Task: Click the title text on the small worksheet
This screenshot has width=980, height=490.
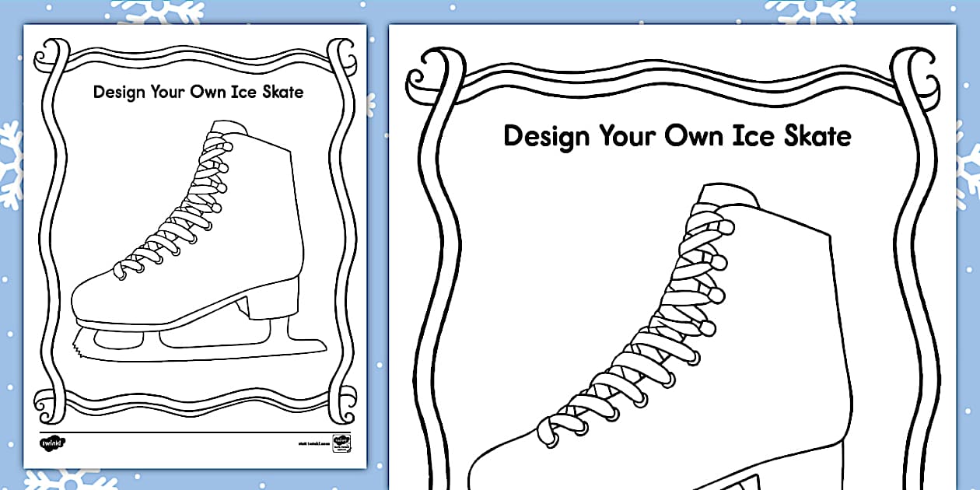Action: tap(198, 91)
